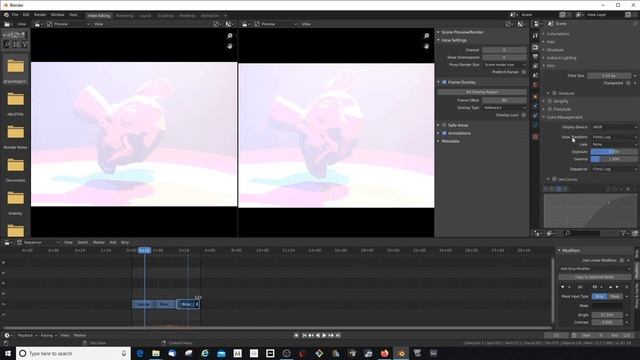The height and width of the screenshot is (360, 640).
Task: Open left Preview editor type icon
Action: [38, 24]
